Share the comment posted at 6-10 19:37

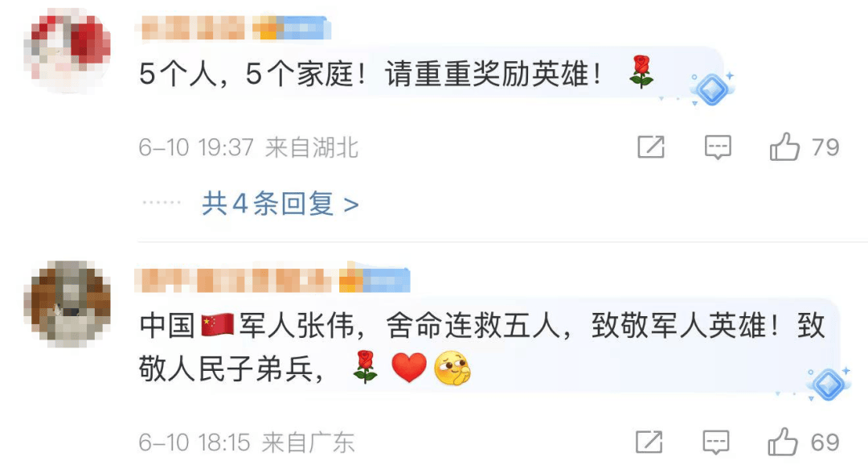point(651,147)
